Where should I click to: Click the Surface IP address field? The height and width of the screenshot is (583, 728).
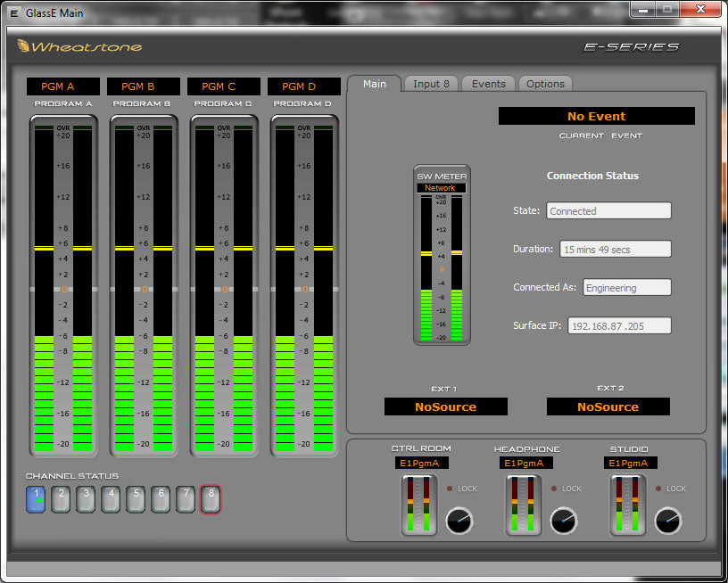pyautogui.click(x=619, y=325)
